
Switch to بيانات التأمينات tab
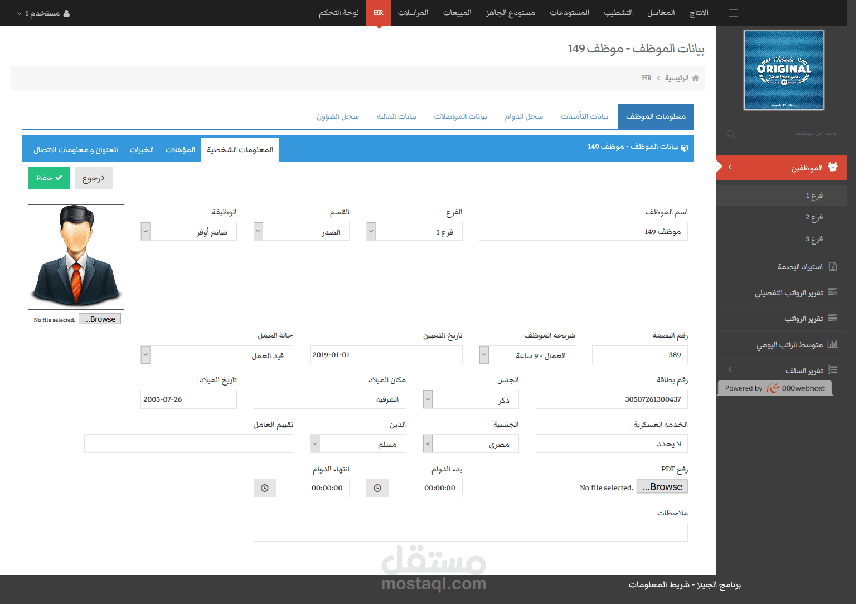tap(585, 116)
